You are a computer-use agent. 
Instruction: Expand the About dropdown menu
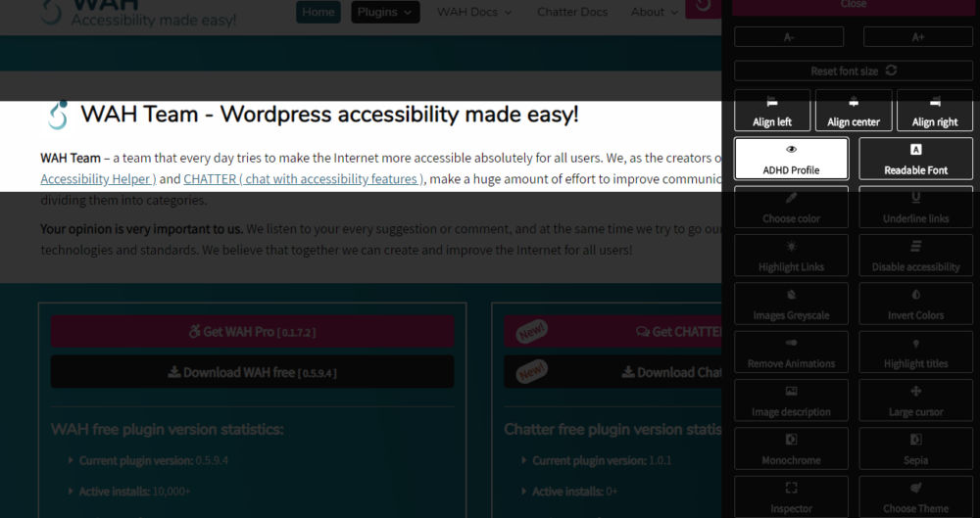[x=655, y=12]
